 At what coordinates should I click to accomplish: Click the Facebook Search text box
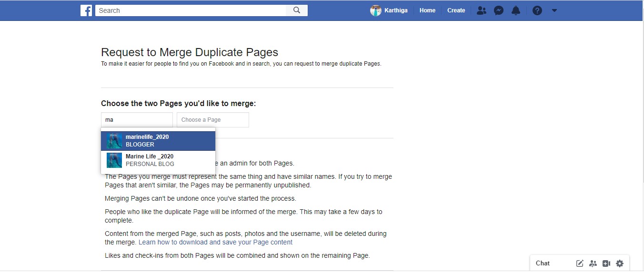pos(191,10)
